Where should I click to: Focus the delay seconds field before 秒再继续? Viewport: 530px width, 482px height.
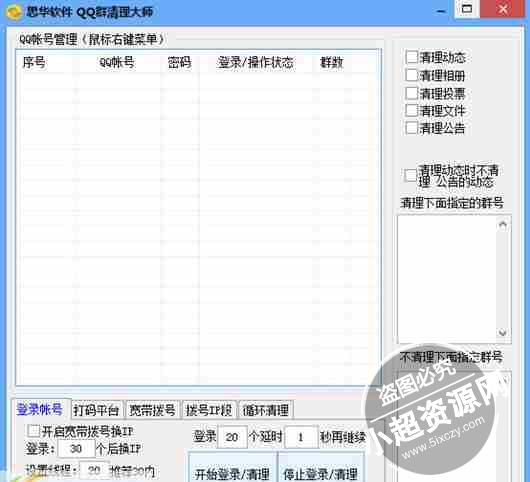pos(302,437)
